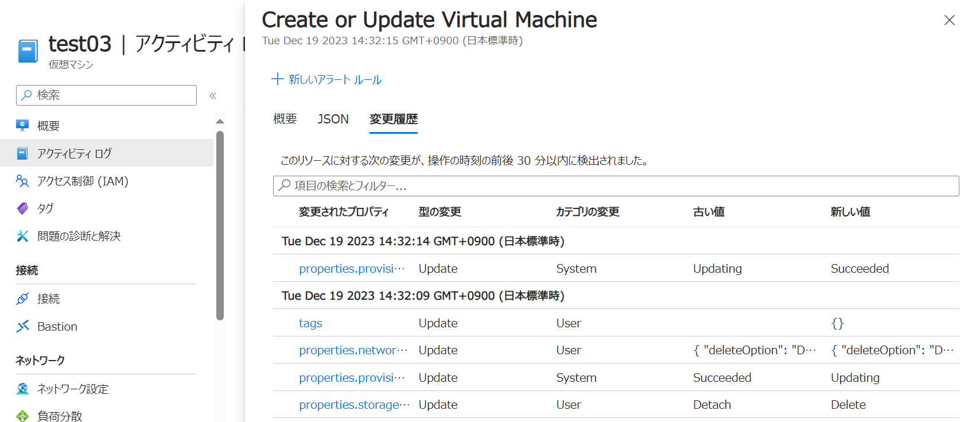Click the 30 分以内 change detection notice text

(465, 161)
